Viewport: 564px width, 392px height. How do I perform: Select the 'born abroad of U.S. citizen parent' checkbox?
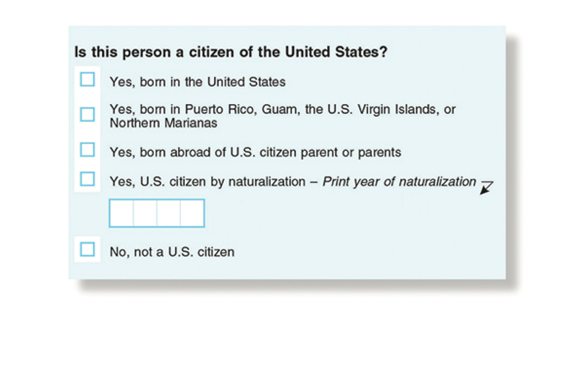87,150
